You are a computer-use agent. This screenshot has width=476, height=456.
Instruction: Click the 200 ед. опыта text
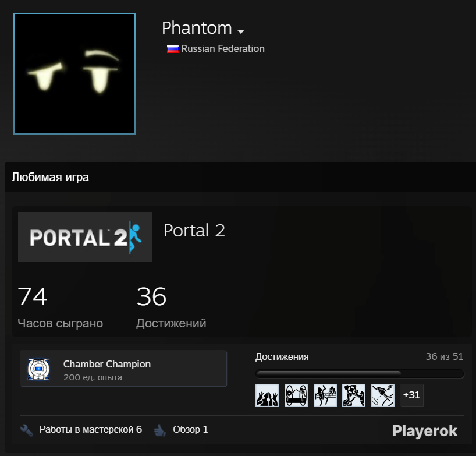pyautogui.click(x=93, y=377)
